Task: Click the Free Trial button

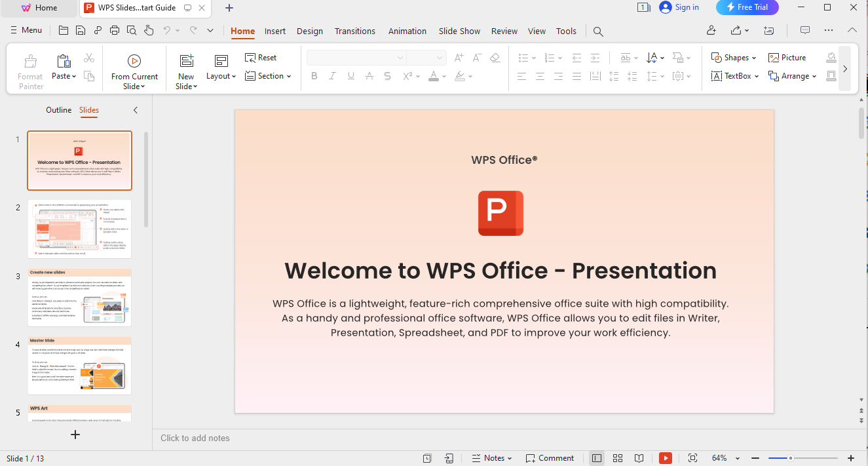Action: (x=747, y=7)
